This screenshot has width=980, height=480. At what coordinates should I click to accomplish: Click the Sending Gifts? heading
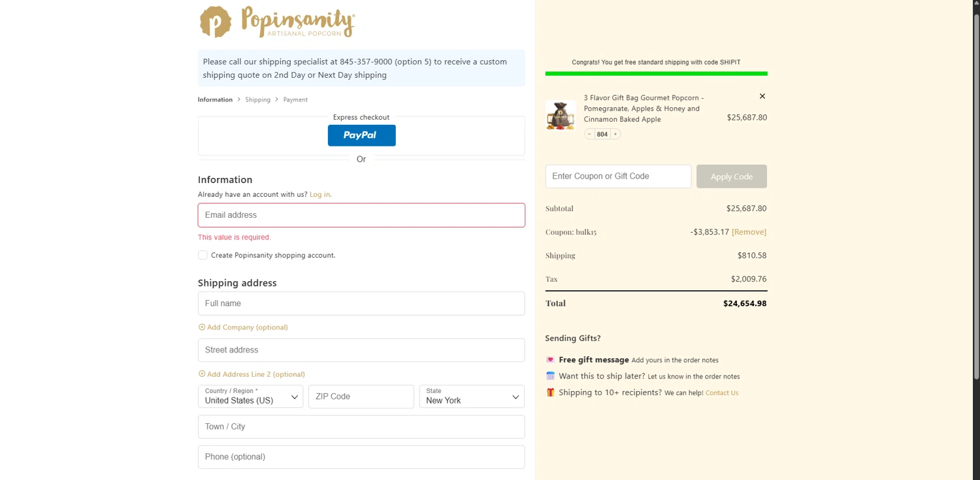pyautogui.click(x=573, y=338)
